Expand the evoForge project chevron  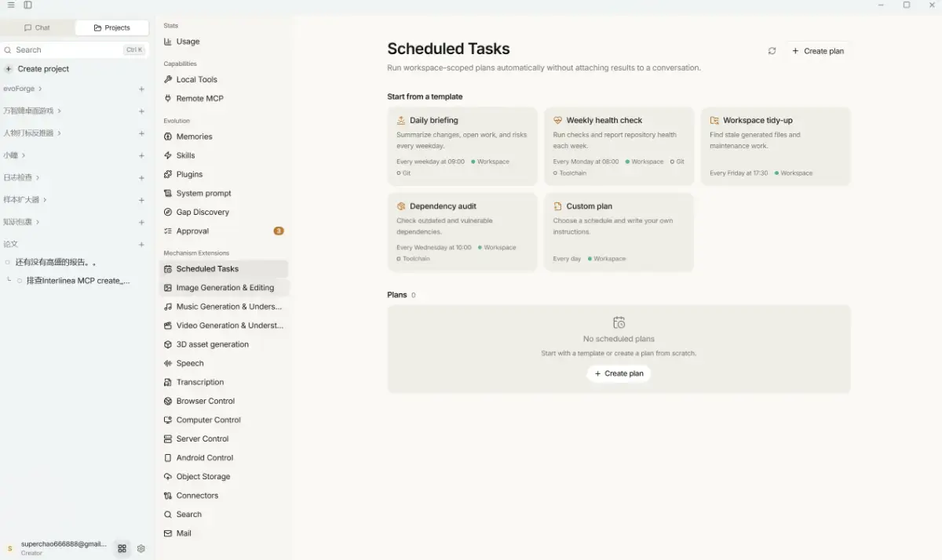coord(40,89)
